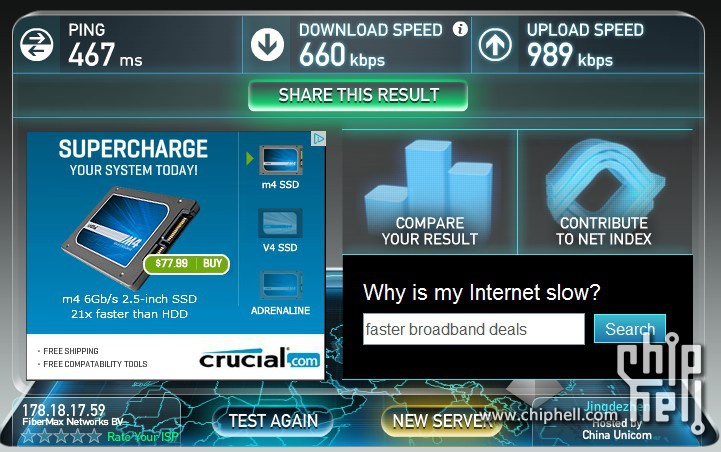
Task: Click the green arrow beside m4 SSD
Action: 250,159
